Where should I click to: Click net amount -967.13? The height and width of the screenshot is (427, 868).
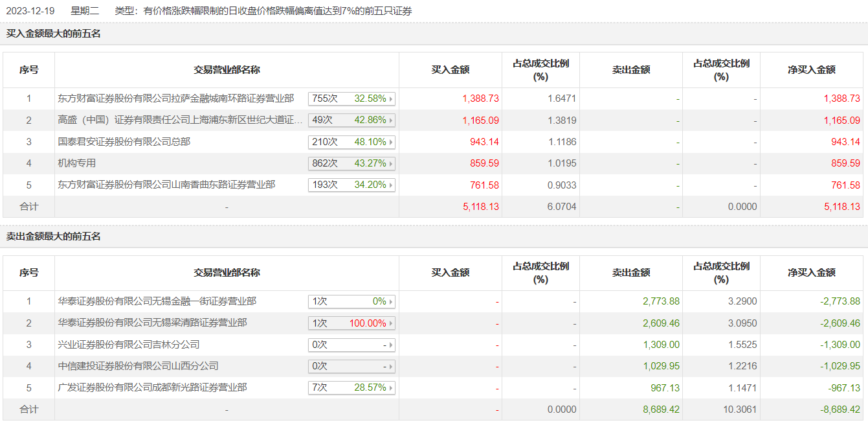844,387
